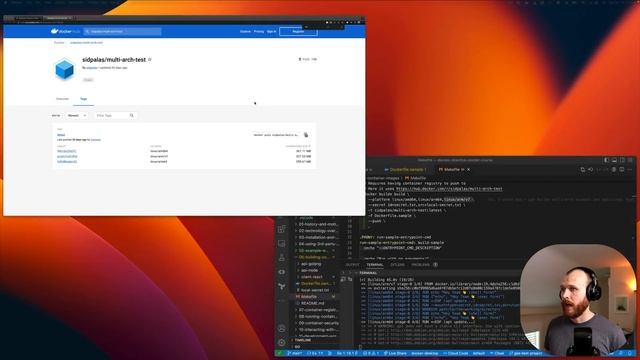Open the Sort by Newest dropdown

point(77,116)
